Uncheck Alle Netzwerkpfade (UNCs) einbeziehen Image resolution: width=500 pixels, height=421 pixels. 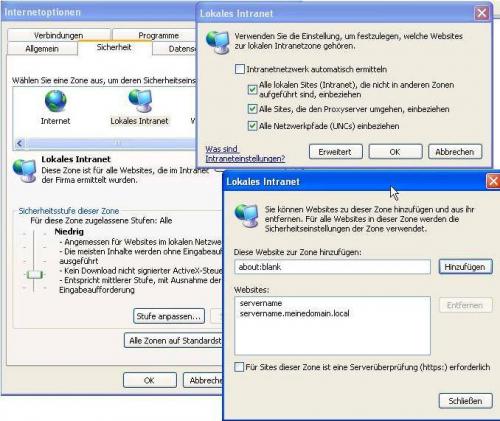(252, 126)
